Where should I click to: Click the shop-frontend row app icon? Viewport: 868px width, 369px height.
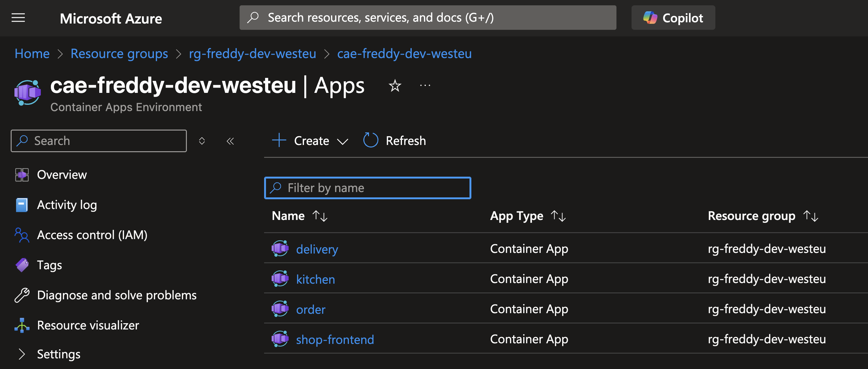pyautogui.click(x=280, y=339)
